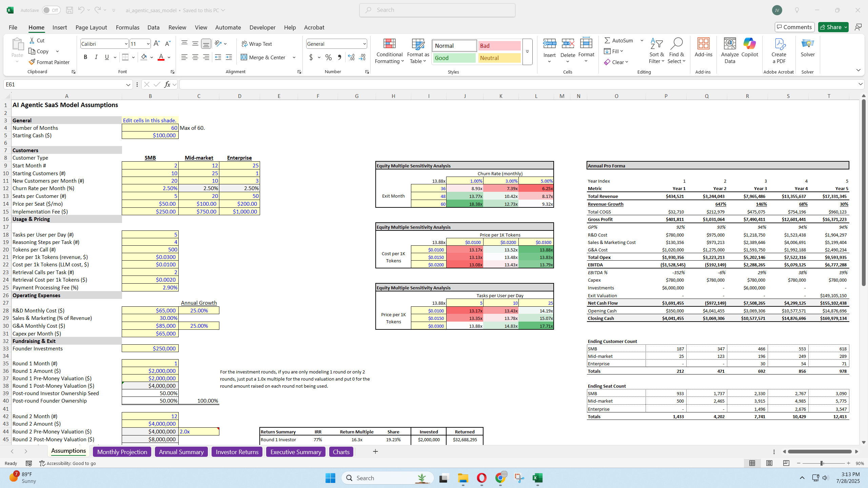Toggle bold formatting
This screenshot has width=868, height=488.
coord(85,57)
